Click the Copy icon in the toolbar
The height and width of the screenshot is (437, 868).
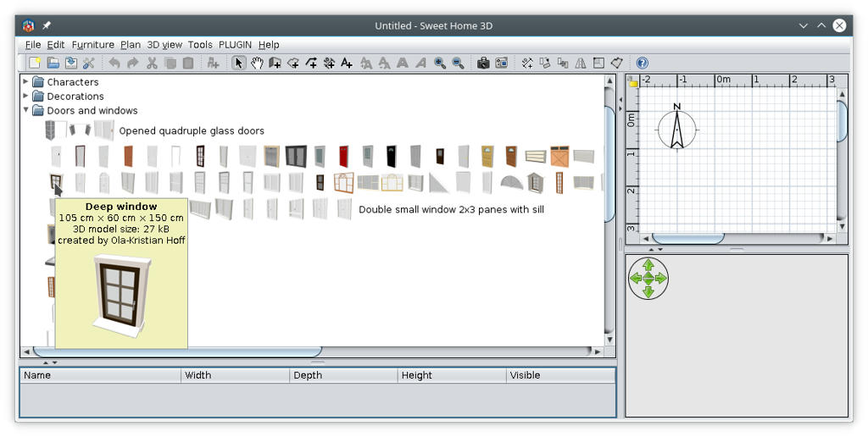[170, 63]
